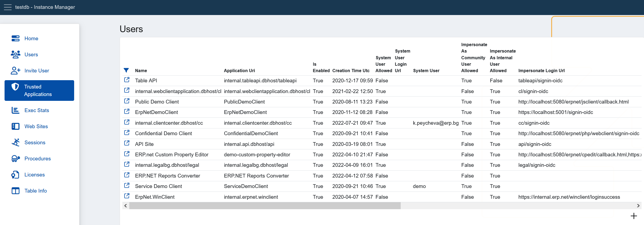Open the Confidential Demo Client row icon
Image resolution: width=644 pixels, height=225 pixels.
(127, 133)
